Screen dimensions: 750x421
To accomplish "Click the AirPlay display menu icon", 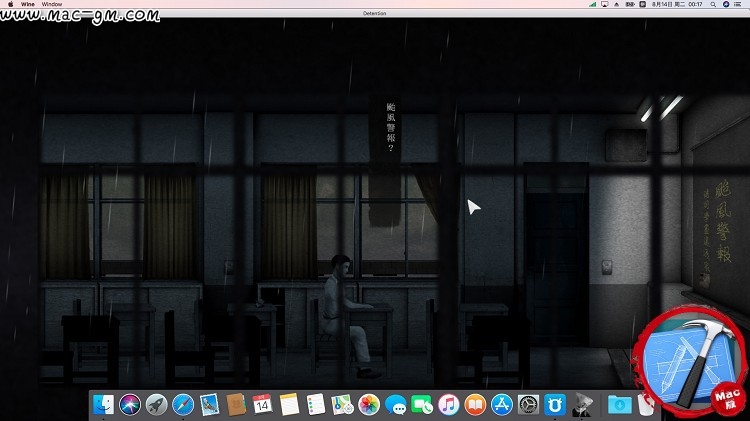I will [x=605, y=4].
